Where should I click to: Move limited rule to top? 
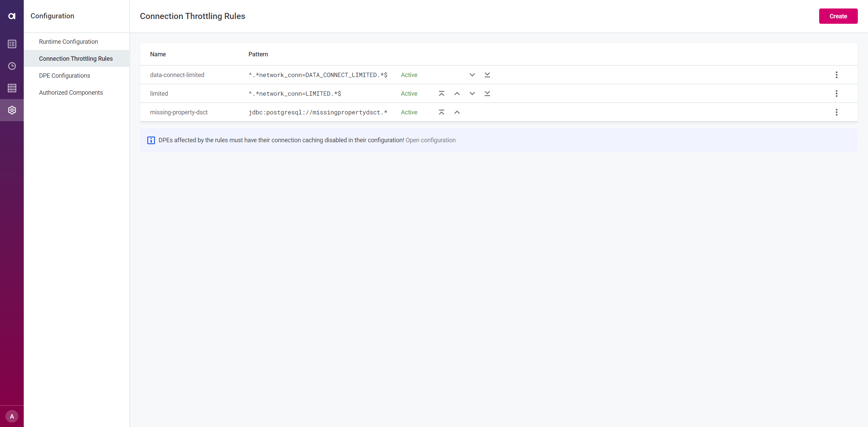441,94
